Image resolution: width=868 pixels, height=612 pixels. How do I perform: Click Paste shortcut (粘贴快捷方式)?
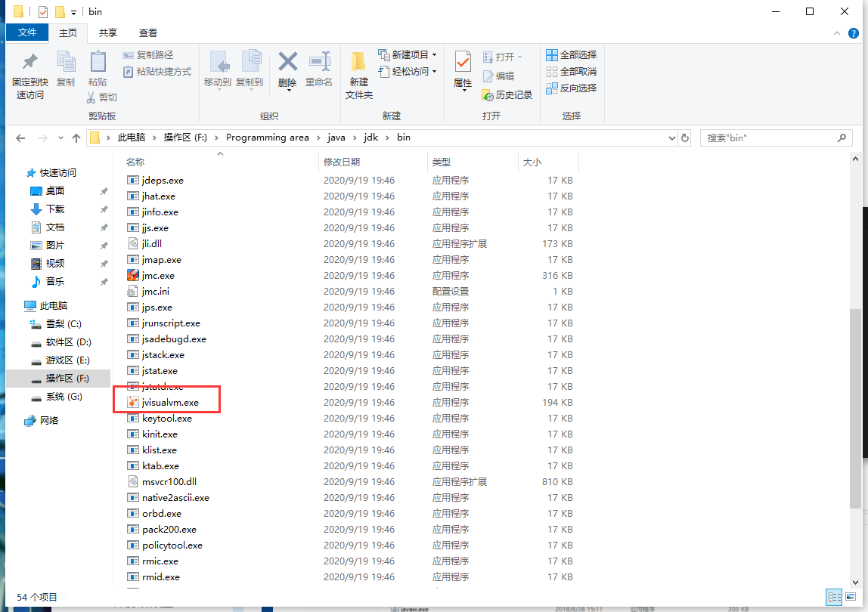point(157,71)
